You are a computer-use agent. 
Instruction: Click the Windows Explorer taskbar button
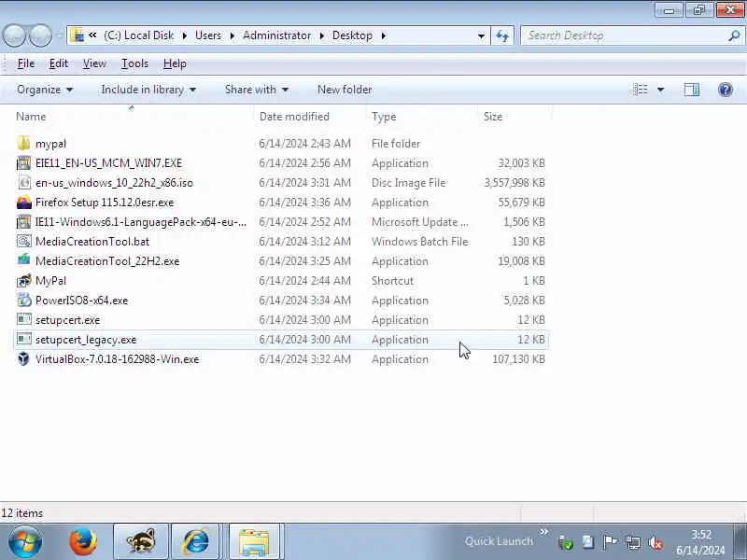point(254,542)
